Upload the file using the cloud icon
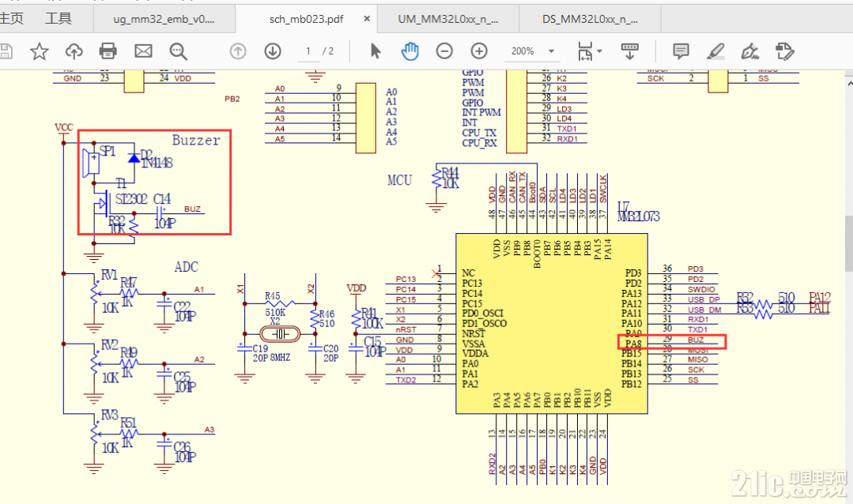This screenshot has width=853, height=504. pos(74,51)
